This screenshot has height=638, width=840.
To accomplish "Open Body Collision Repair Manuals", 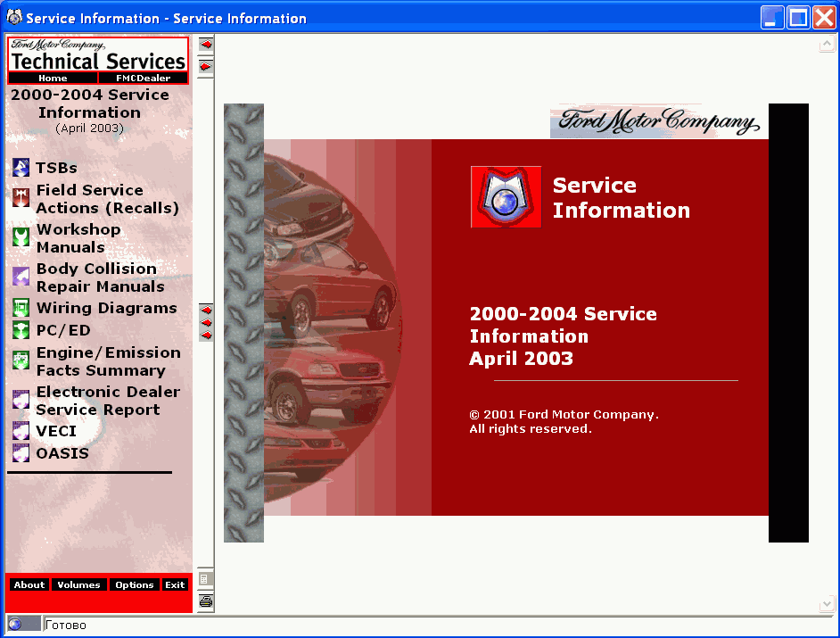I will (x=100, y=278).
